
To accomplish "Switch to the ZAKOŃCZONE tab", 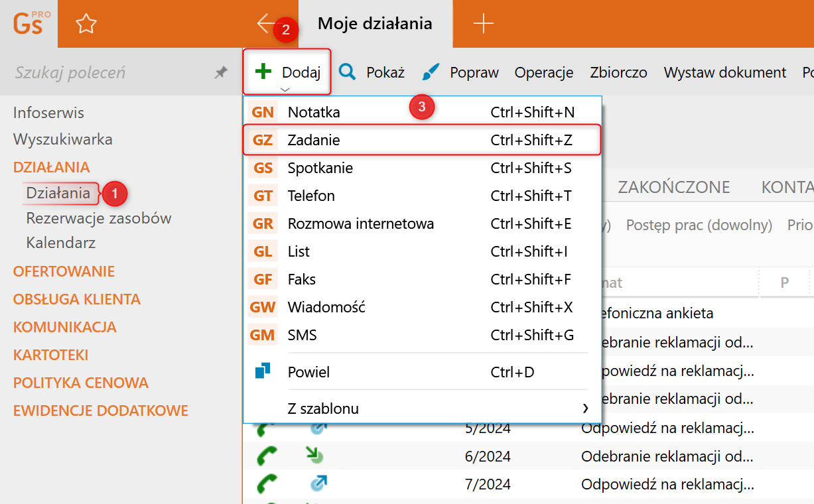I will (x=673, y=187).
